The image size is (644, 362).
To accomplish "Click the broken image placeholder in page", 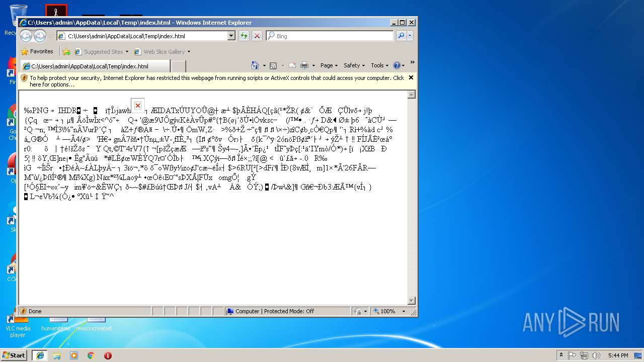I will click(137, 106).
